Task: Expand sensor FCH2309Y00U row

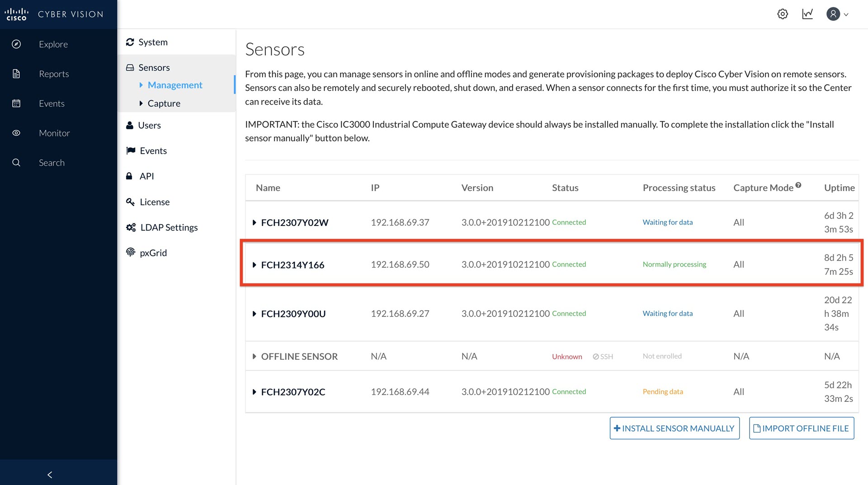Action: 254,314
